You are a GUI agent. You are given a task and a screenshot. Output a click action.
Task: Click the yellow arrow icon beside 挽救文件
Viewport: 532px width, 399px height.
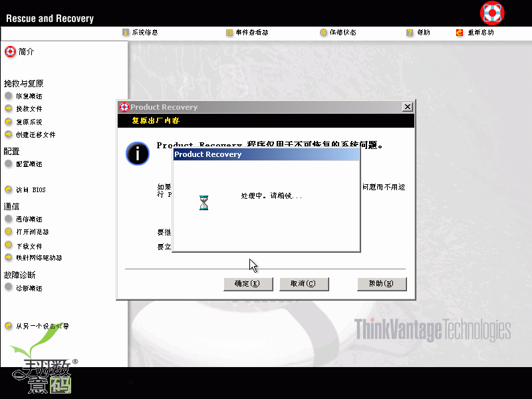tap(9, 108)
